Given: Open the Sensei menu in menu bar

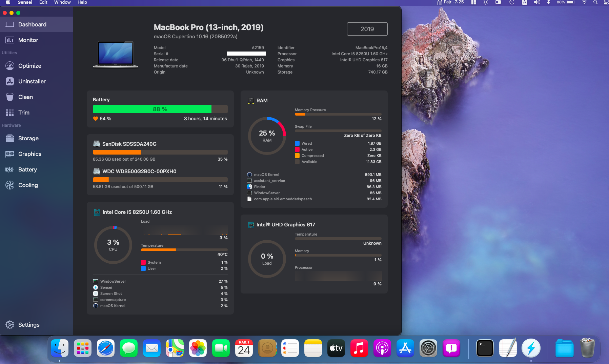Looking at the screenshot, I should point(25,2).
